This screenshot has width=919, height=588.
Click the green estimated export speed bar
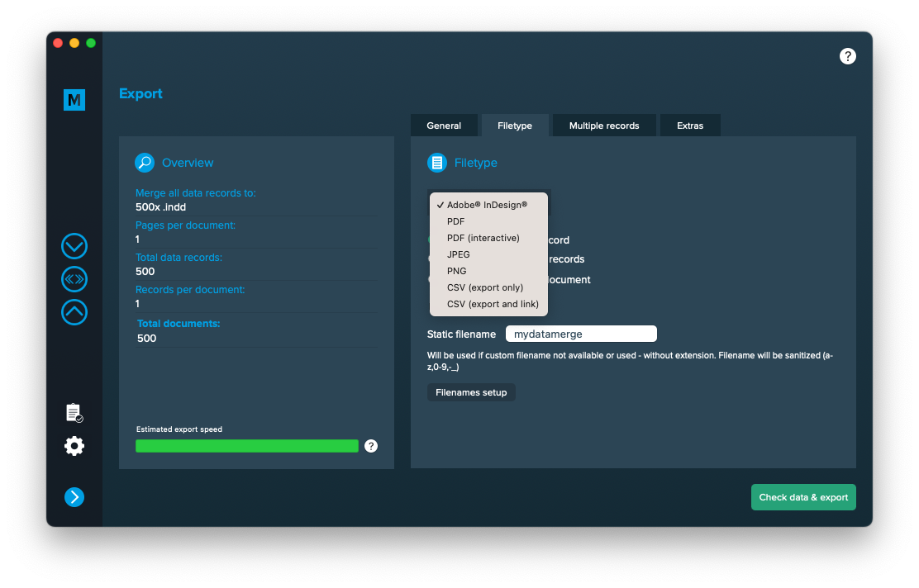click(x=246, y=446)
